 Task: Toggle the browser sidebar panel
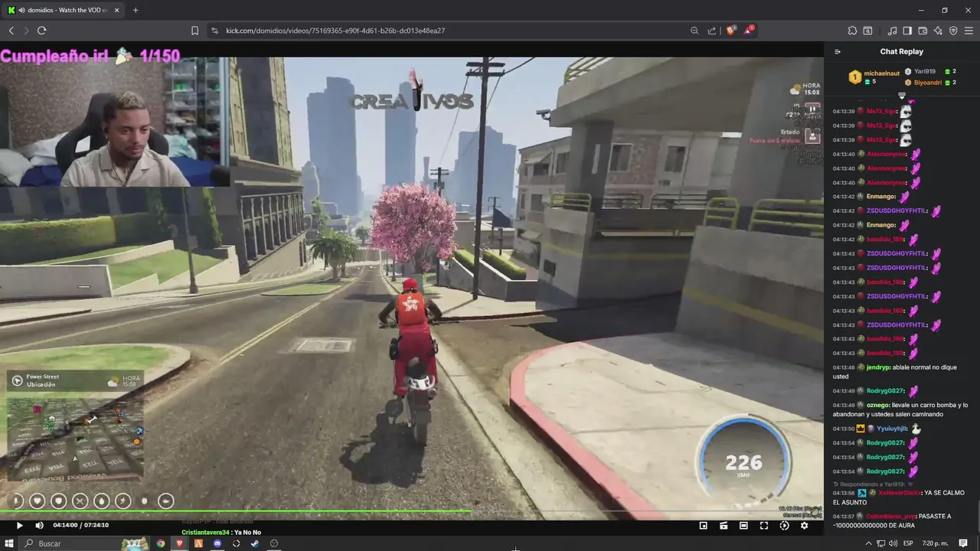point(907,31)
